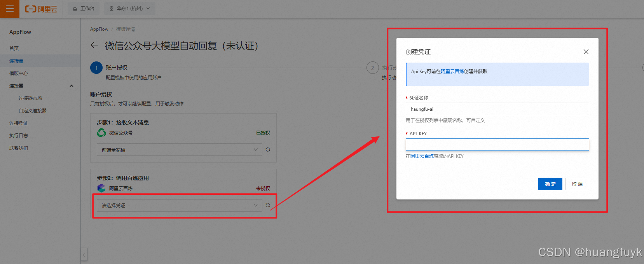
Task: Close the 创建凭证 dialog
Action: (x=586, y=52)
